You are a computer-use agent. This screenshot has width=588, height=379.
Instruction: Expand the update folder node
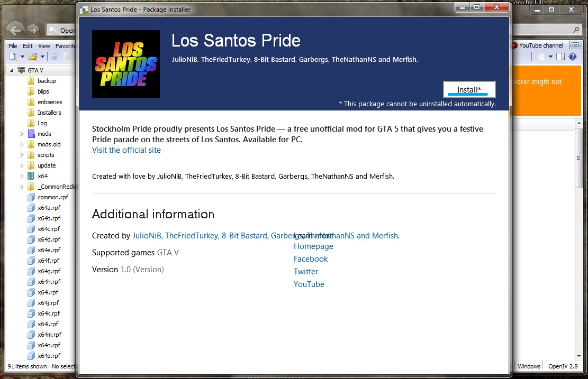[x=22, y=165]
